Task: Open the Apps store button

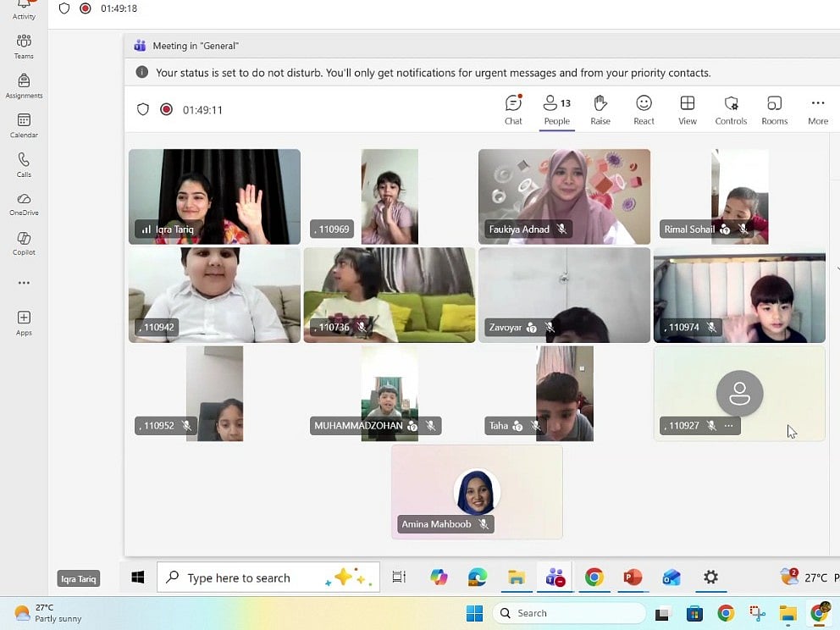Action: [24, 322]
